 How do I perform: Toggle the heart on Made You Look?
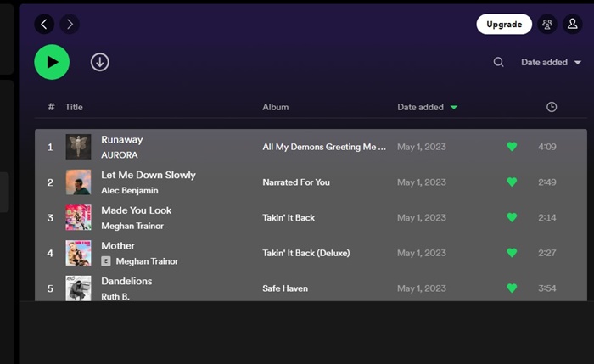512,217
